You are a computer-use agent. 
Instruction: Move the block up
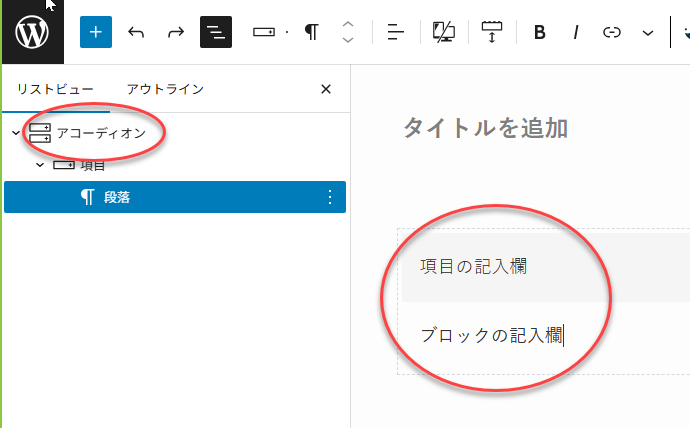347,24
